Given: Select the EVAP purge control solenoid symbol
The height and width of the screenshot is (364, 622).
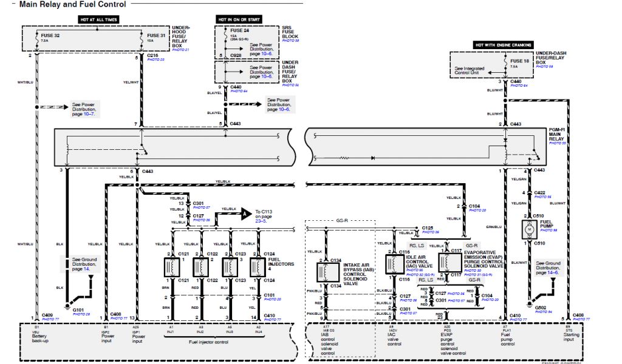Looking at the screenshot, I should pyautogui.click(x=448, y=263).
